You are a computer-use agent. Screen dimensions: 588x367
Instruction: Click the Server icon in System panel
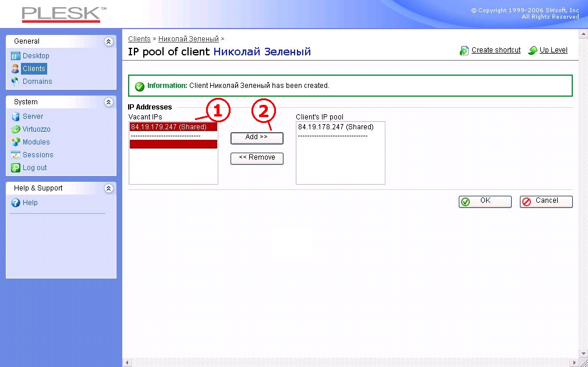[x=16, y=117]
